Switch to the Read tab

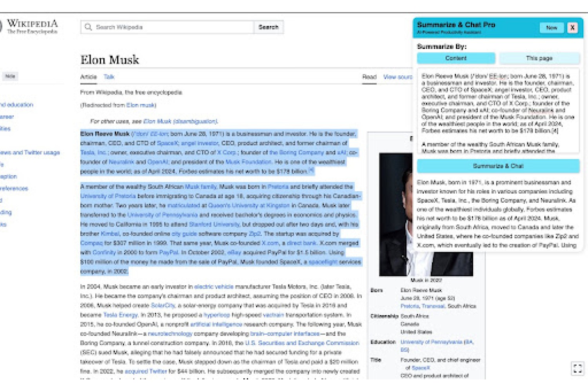[x=369, y=77]
